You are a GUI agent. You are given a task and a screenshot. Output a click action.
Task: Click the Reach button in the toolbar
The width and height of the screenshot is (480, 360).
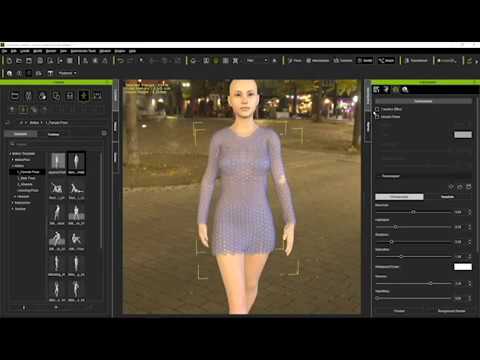[x=386, y=60]
